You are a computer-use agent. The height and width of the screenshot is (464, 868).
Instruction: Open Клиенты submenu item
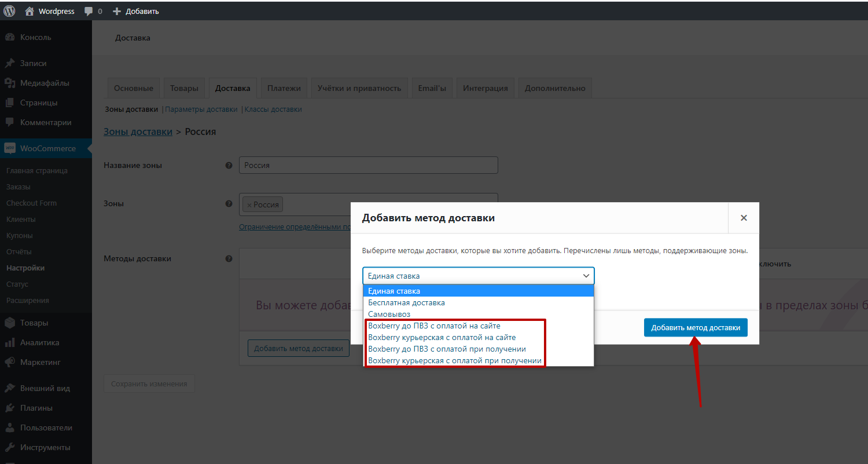(x=21, y=219)
